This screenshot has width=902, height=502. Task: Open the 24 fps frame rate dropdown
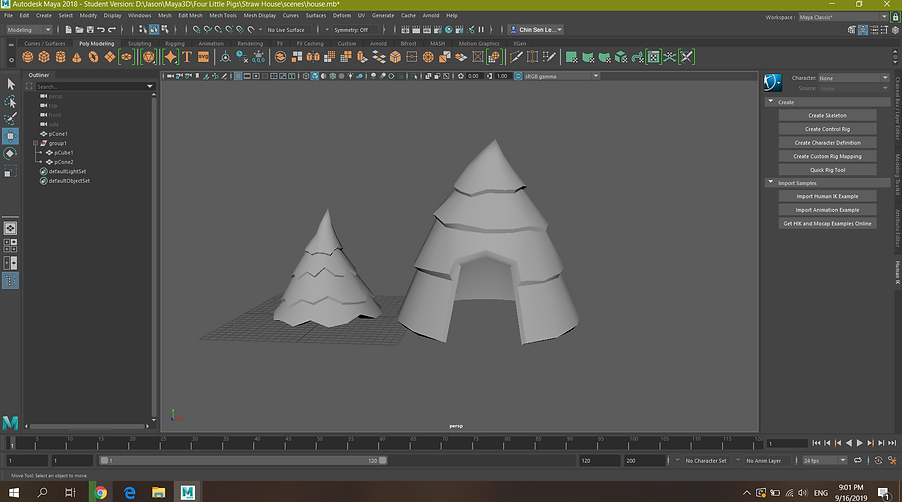click(824, 461)
